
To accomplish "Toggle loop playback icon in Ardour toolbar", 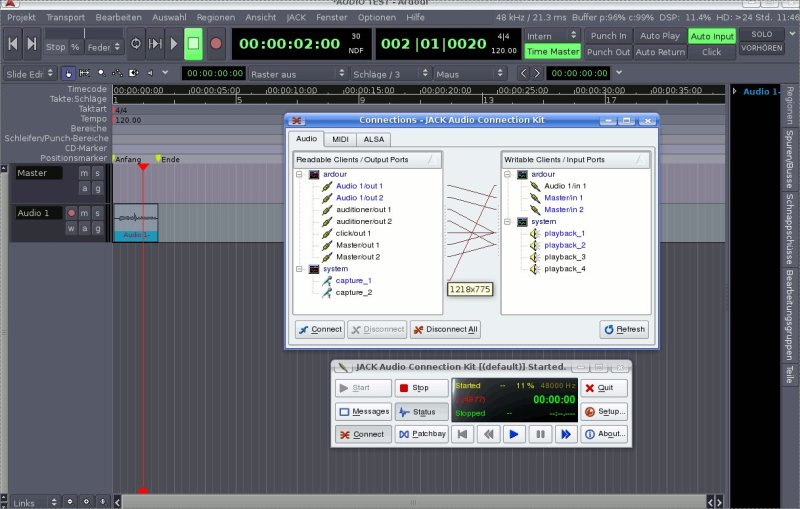I will point(136,44).
